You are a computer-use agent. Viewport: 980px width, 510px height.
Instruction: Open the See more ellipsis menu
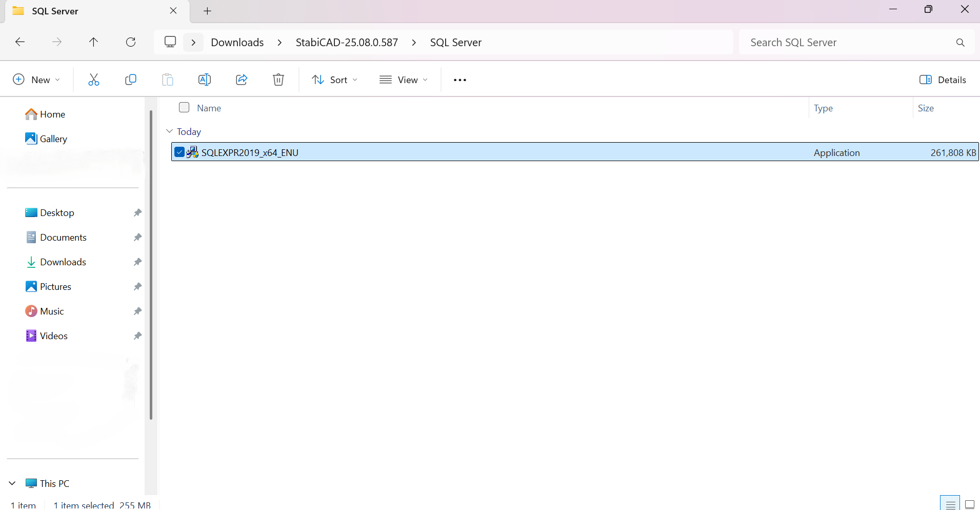click(460, 80)
